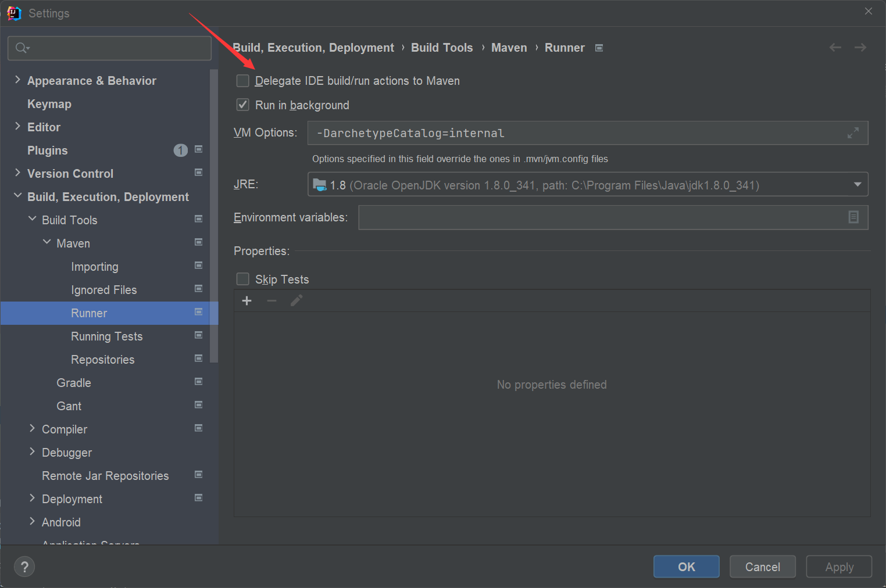Collapse the Maven node
Image resolution: width=886 pixels, height=588 pixels.
coord(47,243)
